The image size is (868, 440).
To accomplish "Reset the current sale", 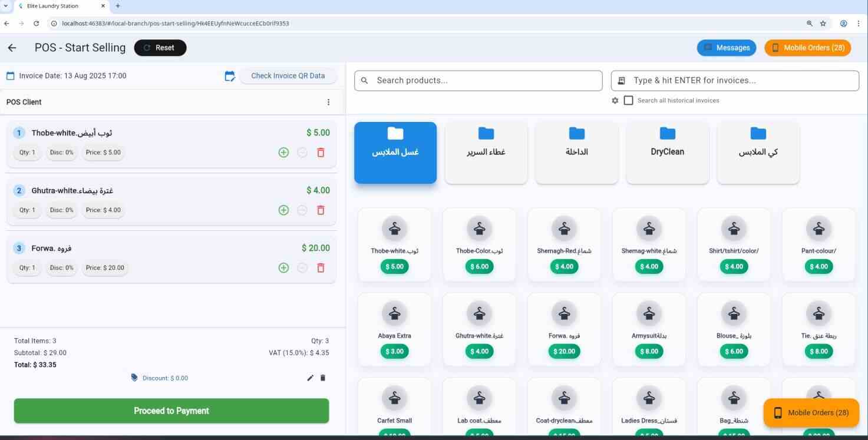I will click(x=160, y=48).
